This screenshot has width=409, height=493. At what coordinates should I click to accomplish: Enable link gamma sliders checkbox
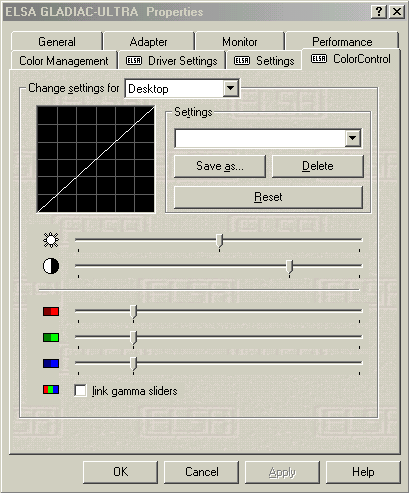80,391
